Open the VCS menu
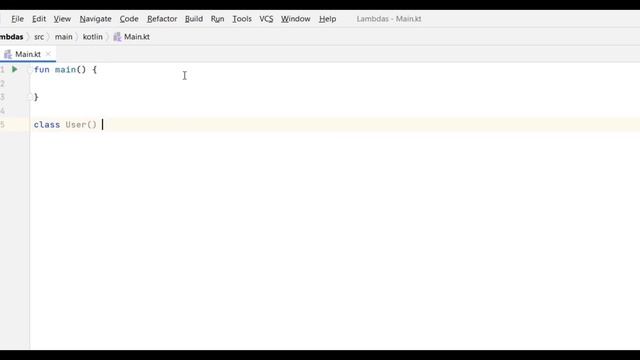The height and width of the screenshot is (360, 640). 266,19
